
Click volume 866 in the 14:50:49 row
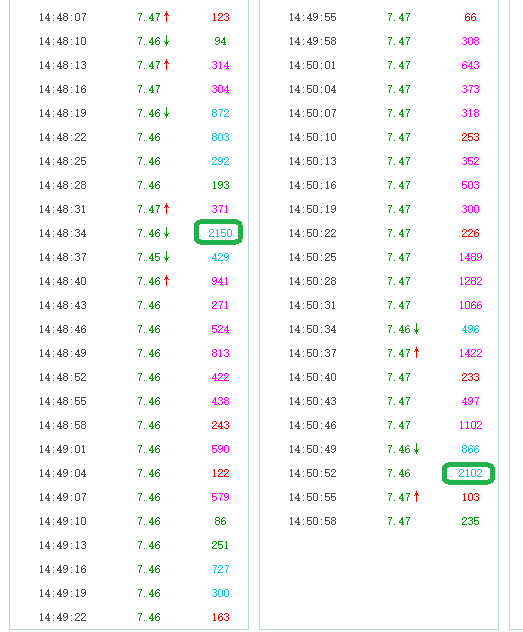click(470, 449)
